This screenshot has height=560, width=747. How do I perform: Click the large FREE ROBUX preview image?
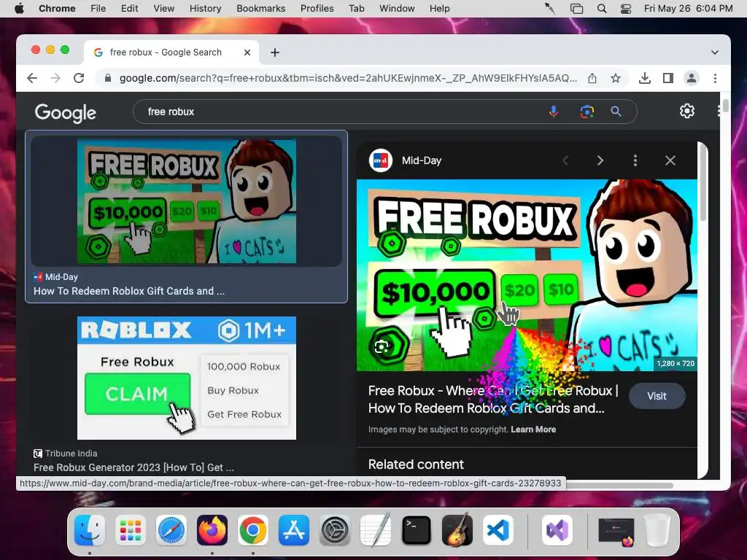point(527,275)
